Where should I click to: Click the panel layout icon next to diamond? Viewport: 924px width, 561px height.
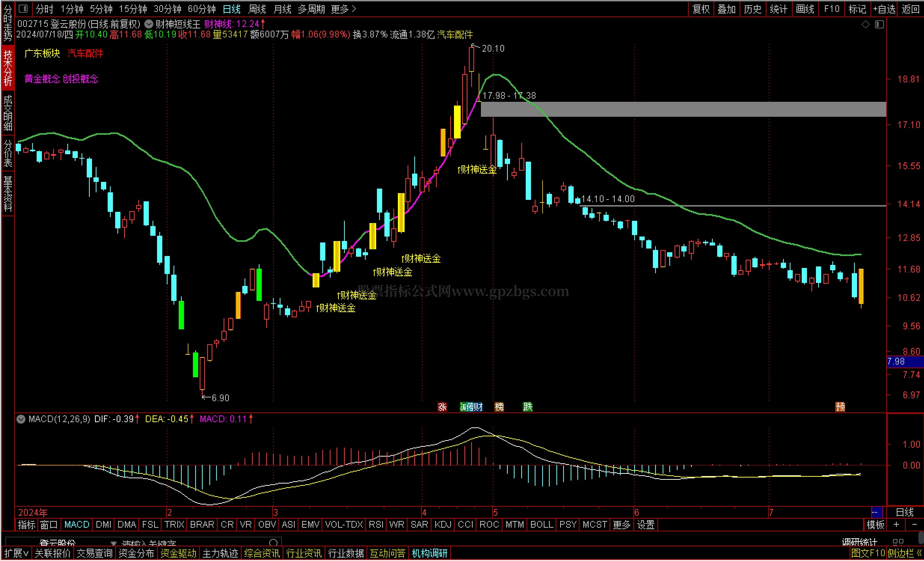[880, 24]
